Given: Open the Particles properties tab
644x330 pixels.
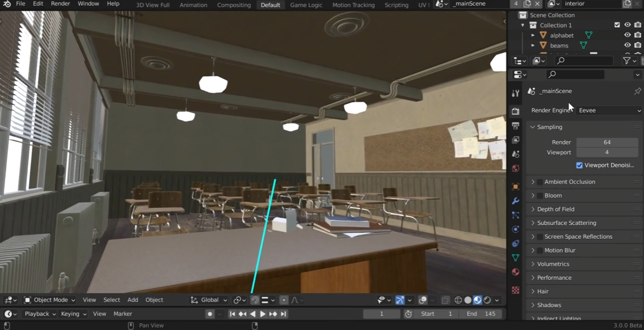Looking at the screenshot, I should (515, 215).
